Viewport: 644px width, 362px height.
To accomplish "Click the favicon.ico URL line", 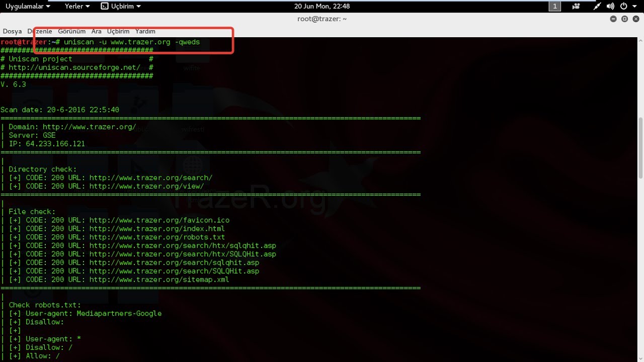I will click(115, 220).
